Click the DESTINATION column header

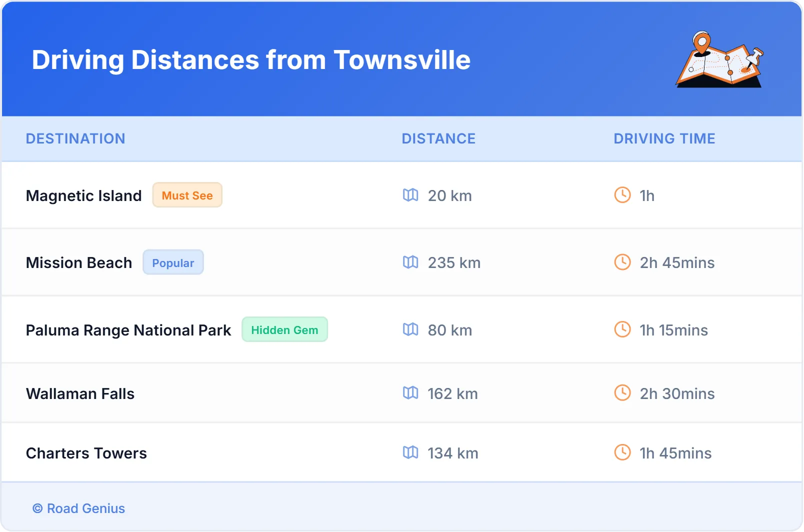(x=75, y=138)
